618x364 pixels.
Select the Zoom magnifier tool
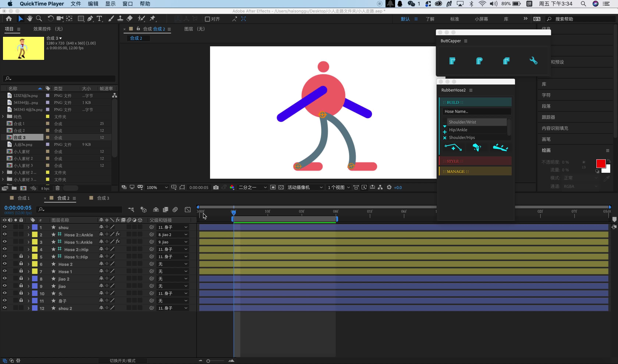coord(39,19)
